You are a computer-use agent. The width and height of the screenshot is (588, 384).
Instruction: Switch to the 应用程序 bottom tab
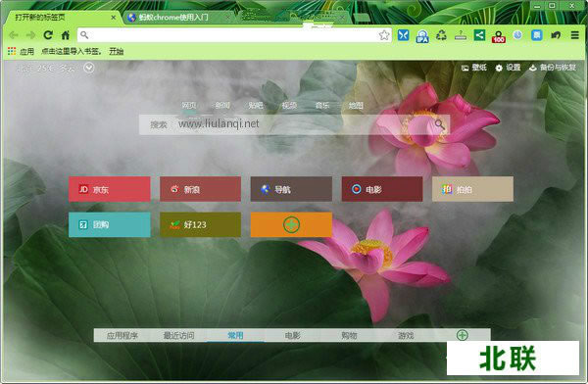pos(122,335)
